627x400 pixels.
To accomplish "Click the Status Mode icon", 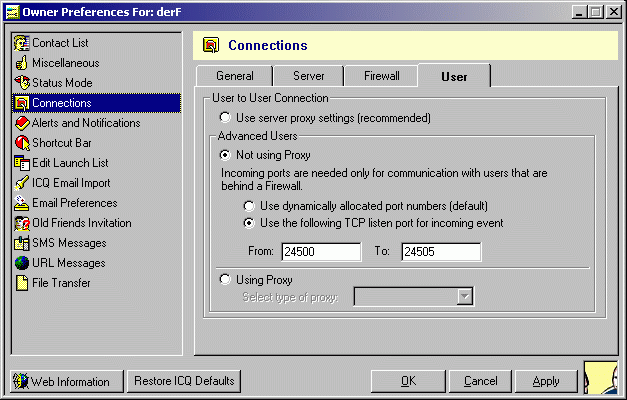I will coord(22,82).
